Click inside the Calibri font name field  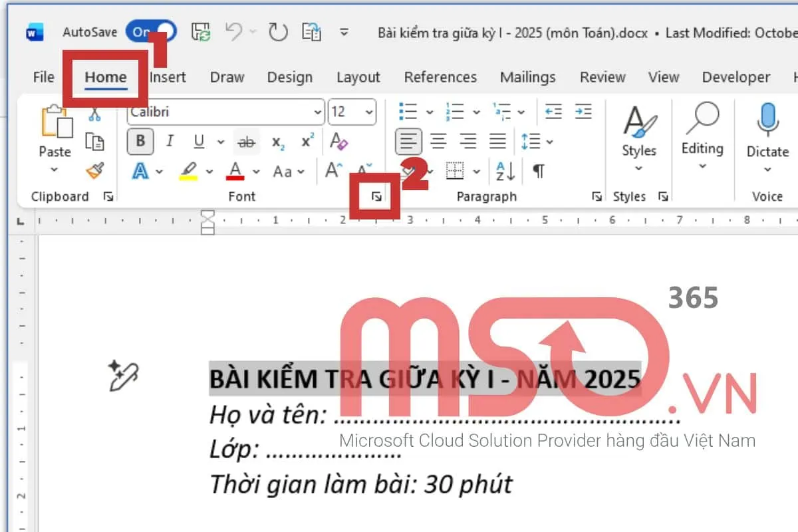(x=219, y=112)
